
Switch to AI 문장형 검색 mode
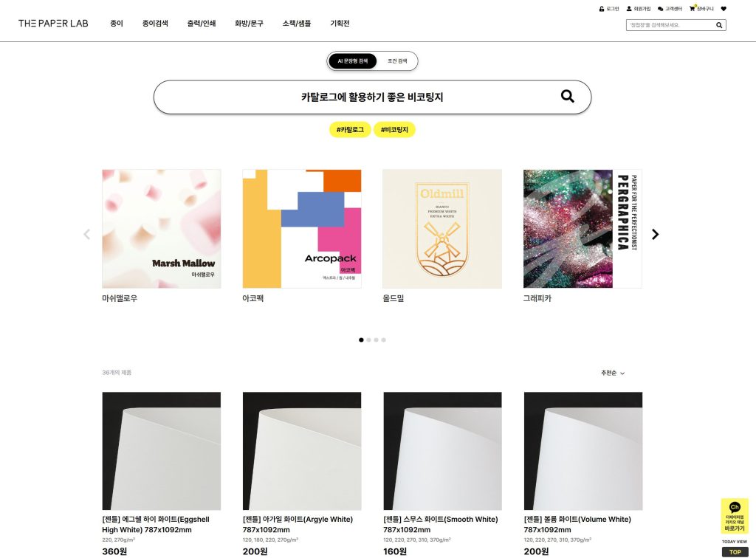(352, 61)
